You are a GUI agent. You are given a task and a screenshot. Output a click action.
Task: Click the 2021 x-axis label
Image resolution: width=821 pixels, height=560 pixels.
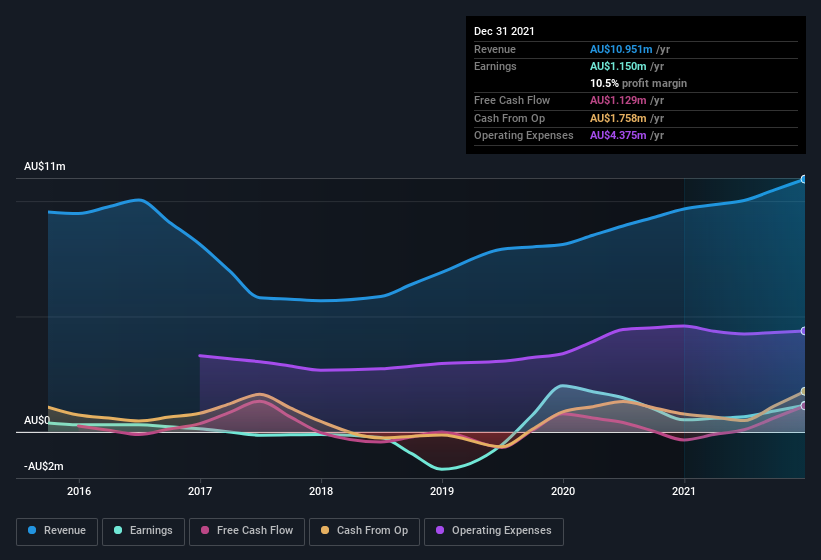(684, 491)
